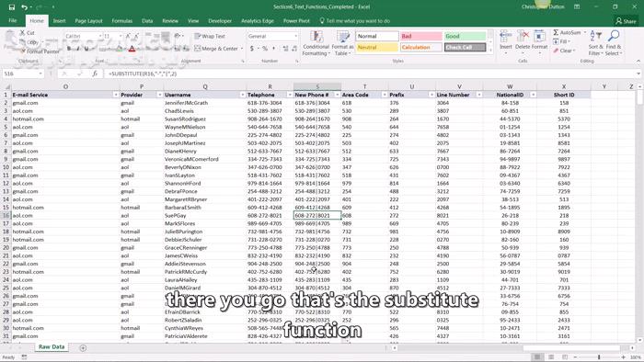
Task: Click the Share button
Action: pyautogui.click(x=626, y=21)
